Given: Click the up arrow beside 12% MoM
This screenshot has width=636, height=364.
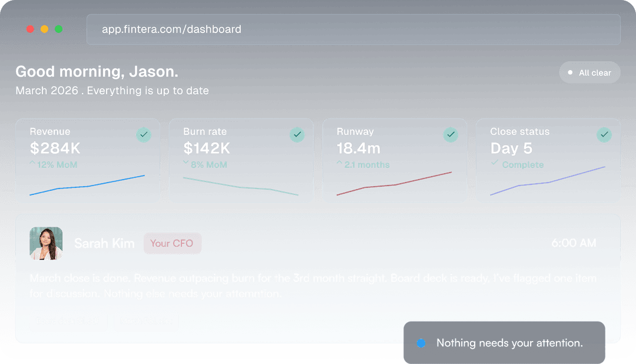Looking at the screenshot, I should [32, 163].
